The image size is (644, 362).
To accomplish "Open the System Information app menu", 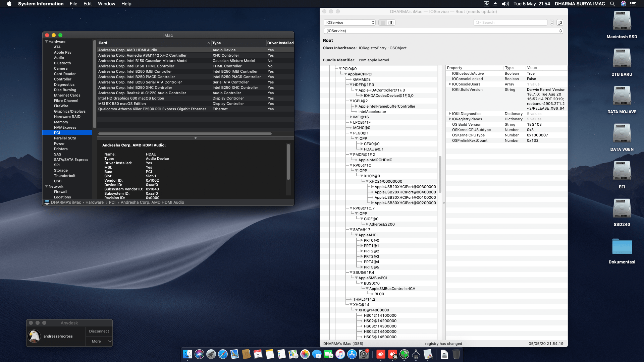I will [x=41, y=4].
